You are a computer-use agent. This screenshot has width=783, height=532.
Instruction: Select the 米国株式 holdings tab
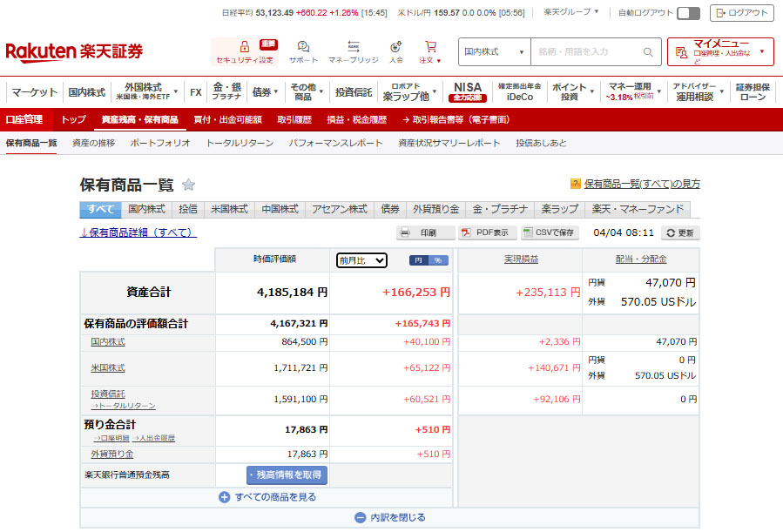[229, 209]
